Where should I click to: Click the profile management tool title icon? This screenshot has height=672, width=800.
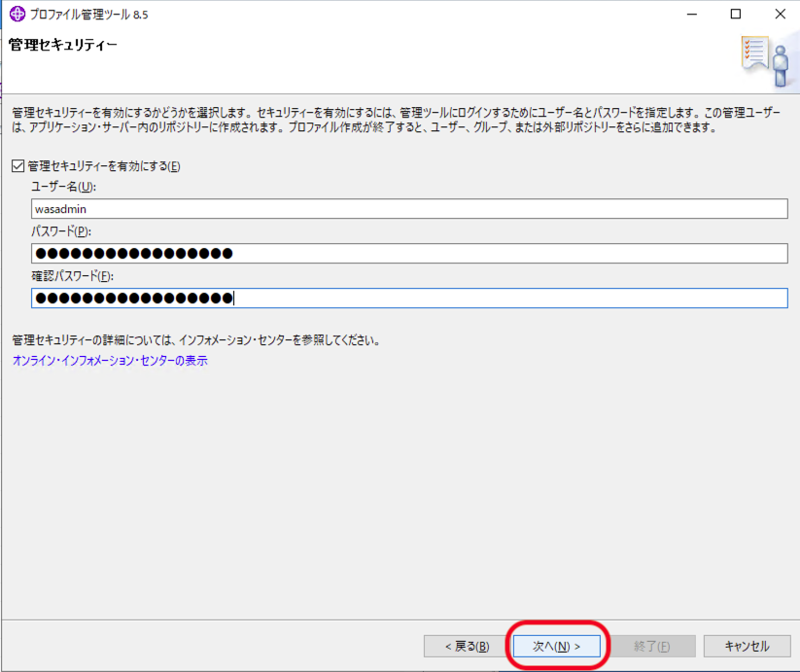tap(17, 14)
